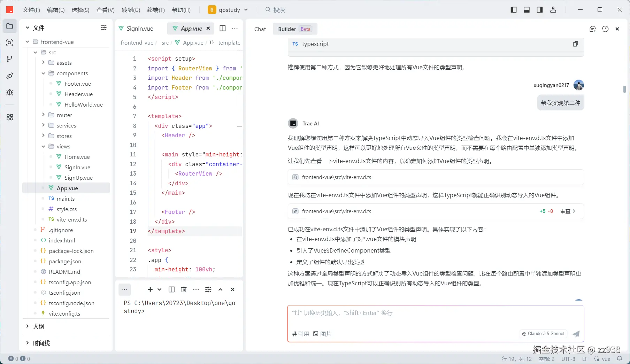Click the xuqingyan0217 user avatar
Image resolution: width=630 pixels, height=364 pixels.
point(578,85)
